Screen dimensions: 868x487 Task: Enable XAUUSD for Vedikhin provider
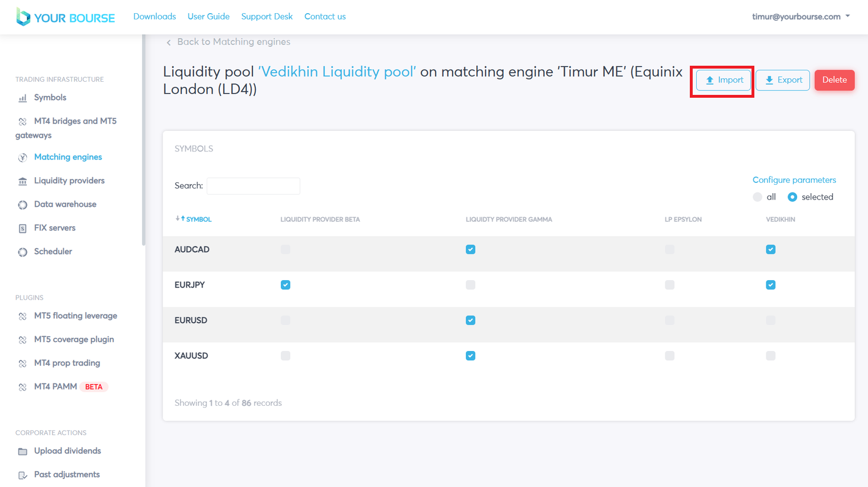coord(770,356)
